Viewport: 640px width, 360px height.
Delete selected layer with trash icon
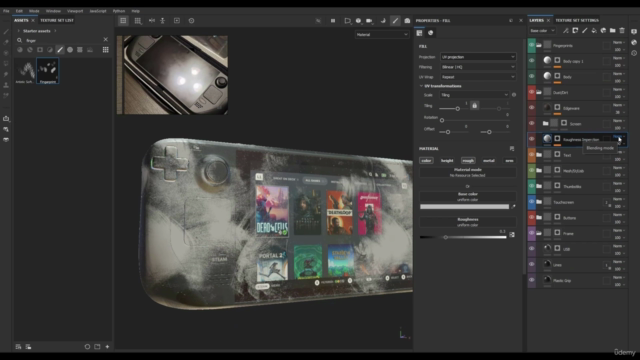tap(622, 31)
